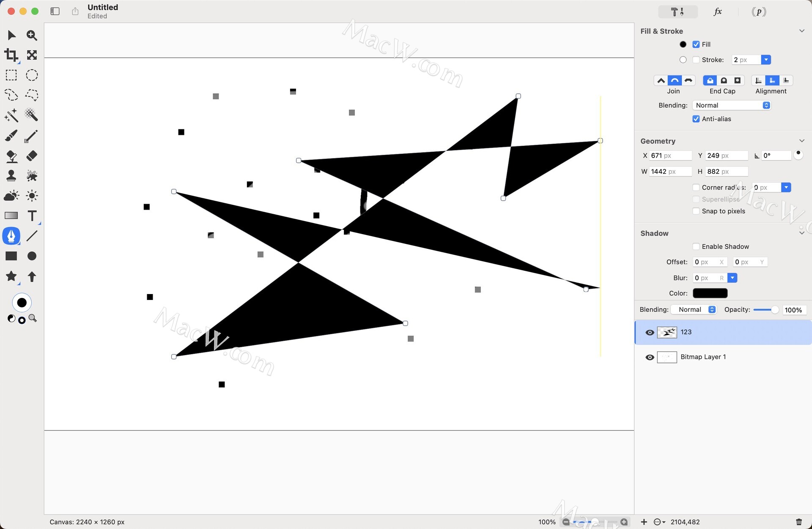Viewport: 812px width, 529px height.
Task: Hide the 123 layer
Action: (x=650, y=333)
